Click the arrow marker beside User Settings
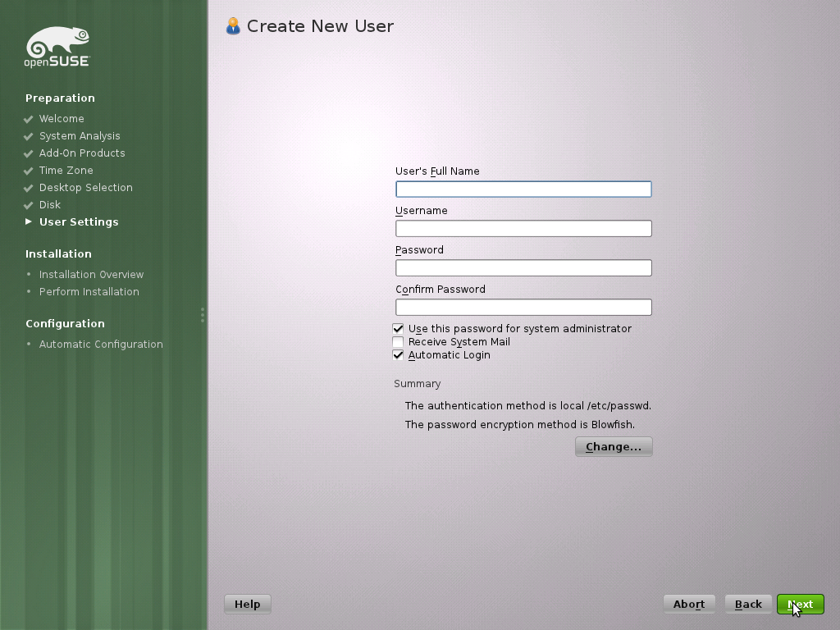The width and height of the screenshot is (840, 630). [x=29, y=221]
